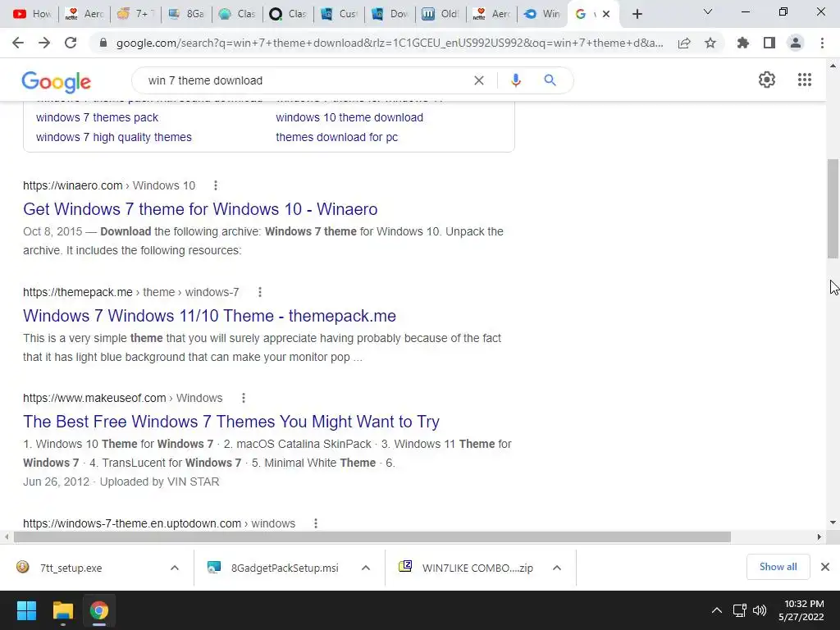
Task: Show hidden system tray icons
Action: tap(716, 610)
